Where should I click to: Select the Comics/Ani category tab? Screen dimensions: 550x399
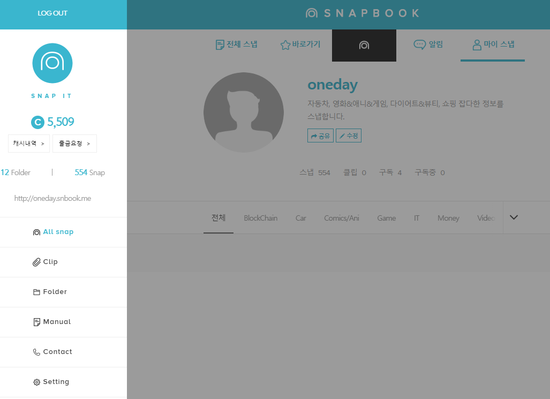[x=341, y=218]
